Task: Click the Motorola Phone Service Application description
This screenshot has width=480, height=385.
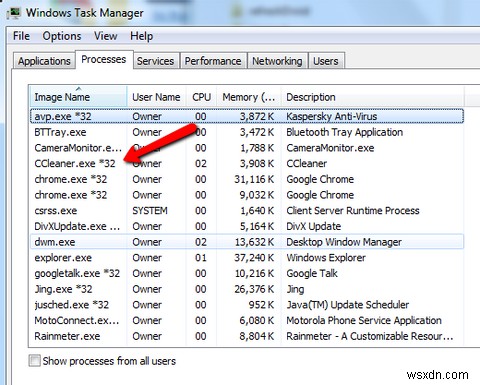Action: (x=364, y=320)
